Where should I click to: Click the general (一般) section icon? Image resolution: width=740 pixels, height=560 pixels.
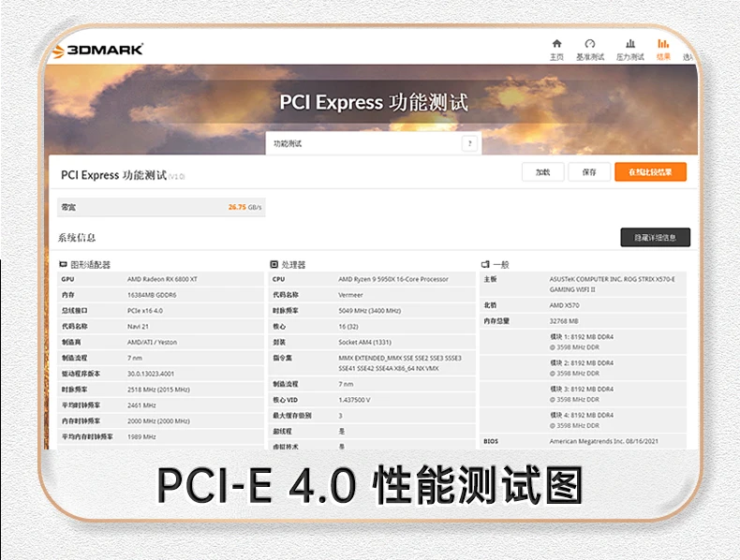click(x=485, y=265)
